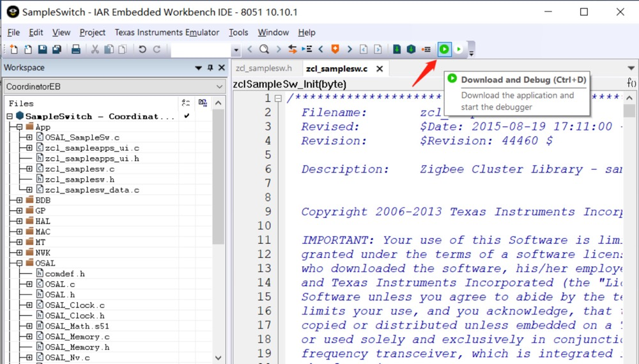Screen dimensions: 639x364
Task: Click the Copy toolbar icon
Action: click(109, 49)
